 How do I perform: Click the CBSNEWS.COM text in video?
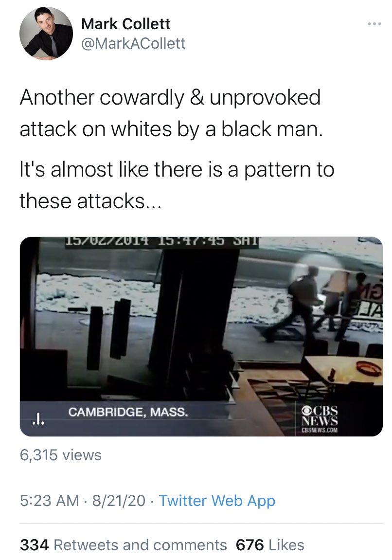coord(320,430)
